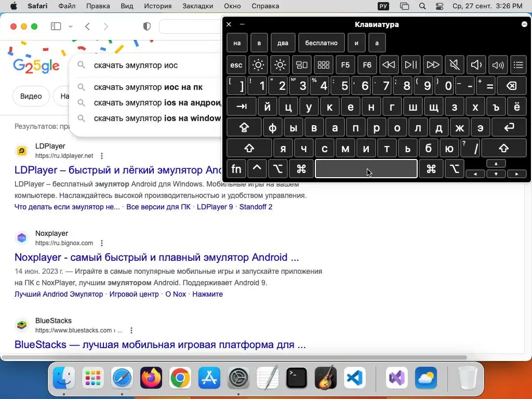The width and height of the screenshot is (532, 399).
Task: Click the return key on keyboard
Action: pos(509,128)
